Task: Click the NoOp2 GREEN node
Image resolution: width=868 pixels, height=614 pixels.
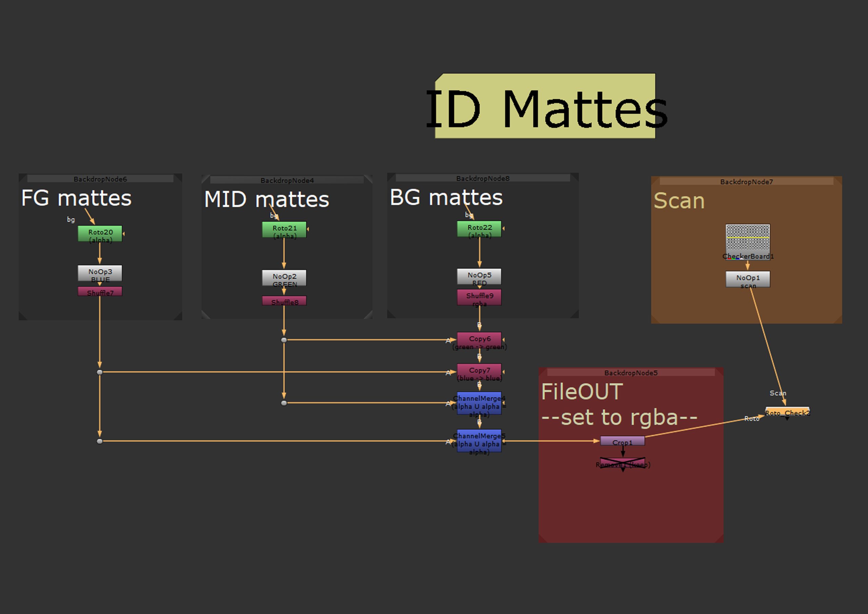Action: 284,278
